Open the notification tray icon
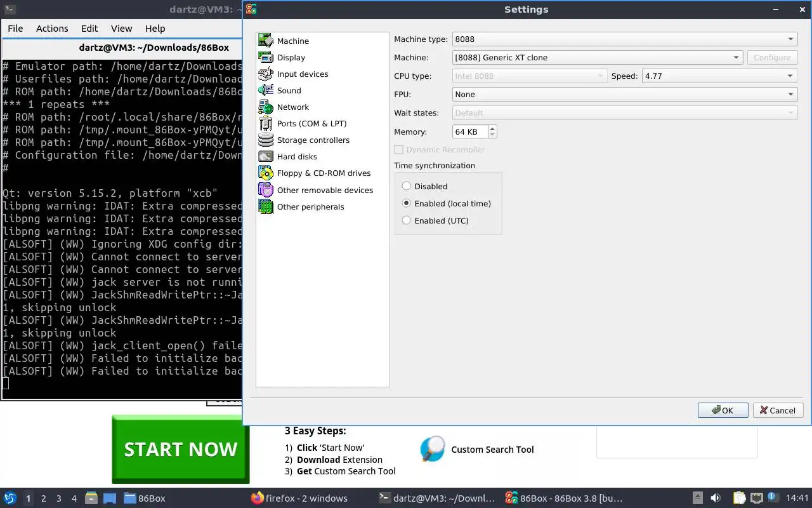 [x=773, y=498]
